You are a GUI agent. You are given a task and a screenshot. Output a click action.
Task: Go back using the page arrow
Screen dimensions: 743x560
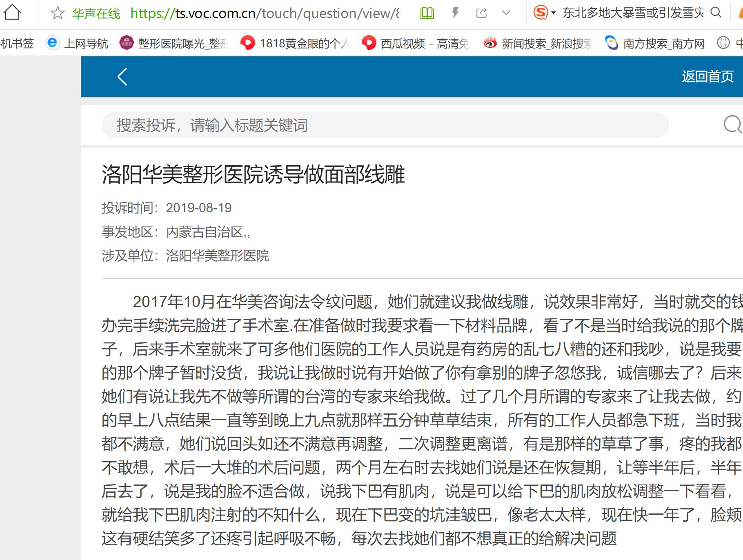122,76
